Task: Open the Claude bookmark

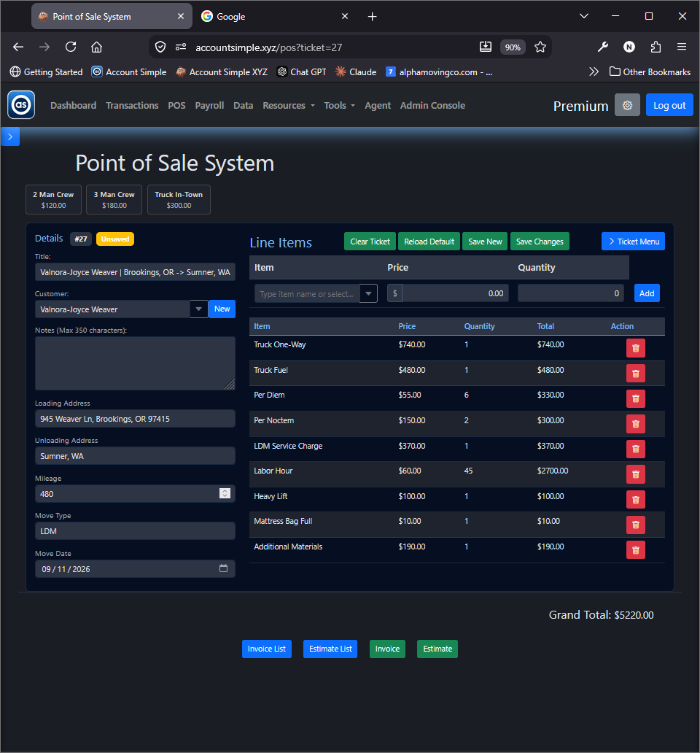Action: pos(356,72)
